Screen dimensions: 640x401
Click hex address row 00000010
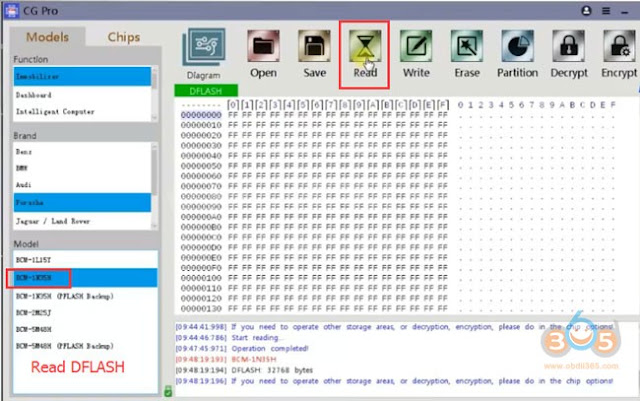[x=201, y=125]
